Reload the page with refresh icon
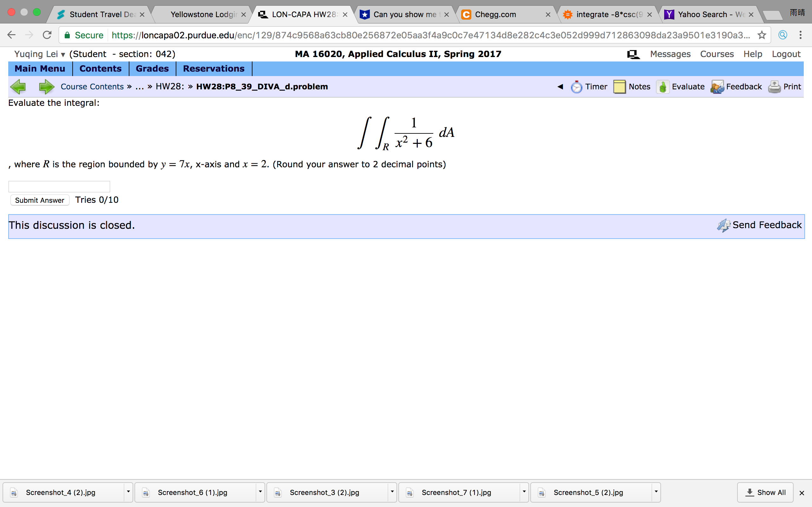The width and height of the screenshot is (812, 507). coord(47,35)
